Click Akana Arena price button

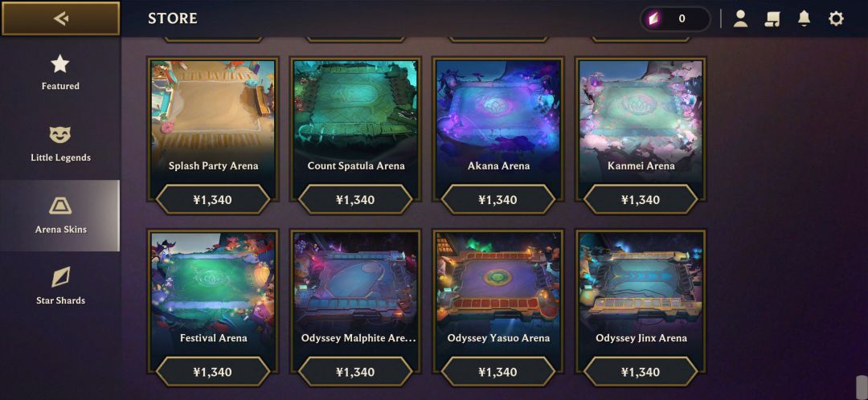coord(498,200)
